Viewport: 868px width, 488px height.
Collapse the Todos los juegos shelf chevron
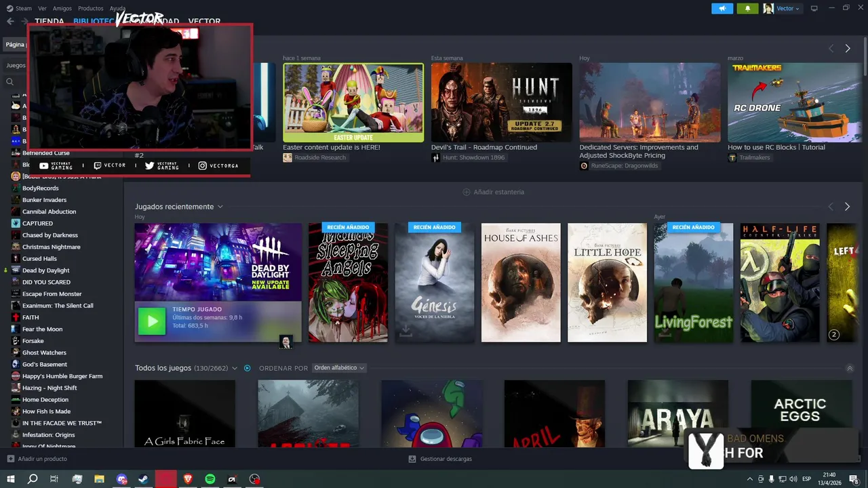(x=850, y=368)
